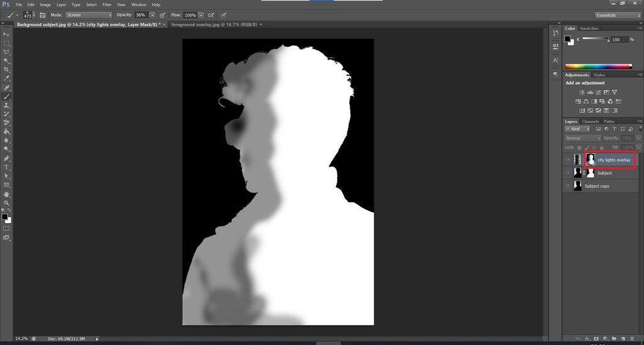Select the Crop tool in the toolbar
The height and width of the screenshot is (345, 644).
click(6, 69)
